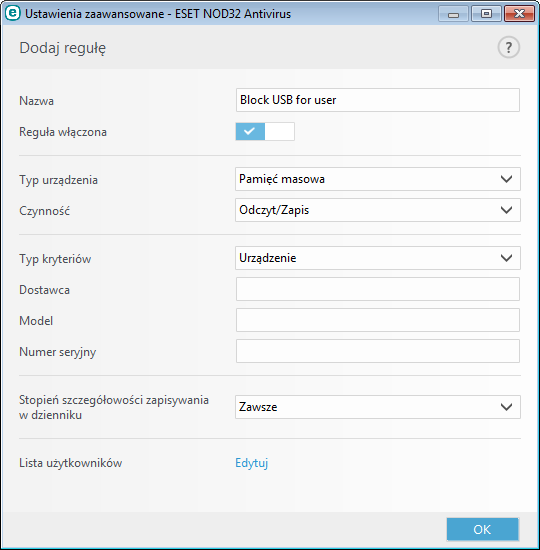Minimize the ESET advanced settings window
This screenshot has width=540, height=550.
click(x=453, y=14)
